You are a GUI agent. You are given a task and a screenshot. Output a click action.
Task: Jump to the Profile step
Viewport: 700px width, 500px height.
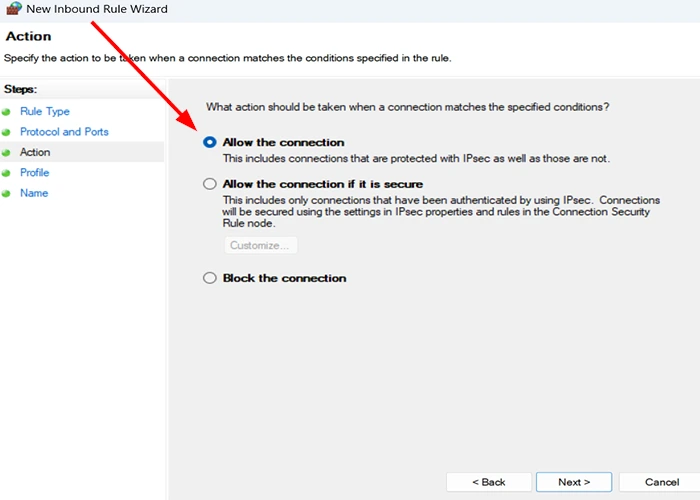tap(34, 173)
